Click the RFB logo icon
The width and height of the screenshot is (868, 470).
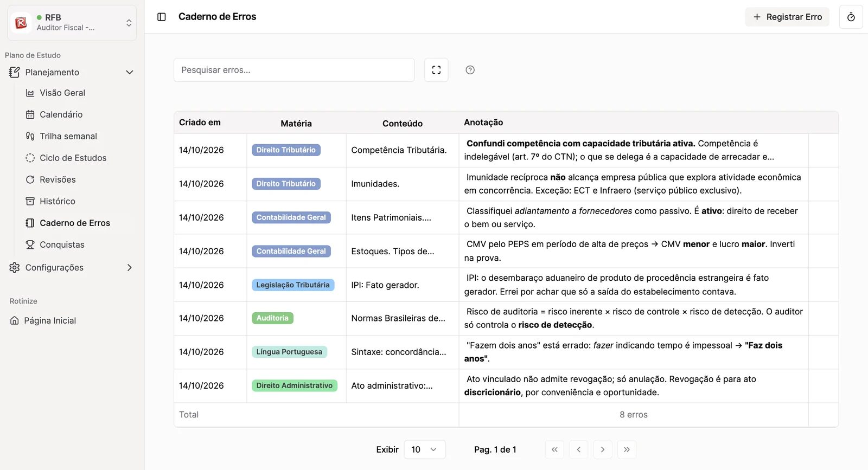(21, 23)
